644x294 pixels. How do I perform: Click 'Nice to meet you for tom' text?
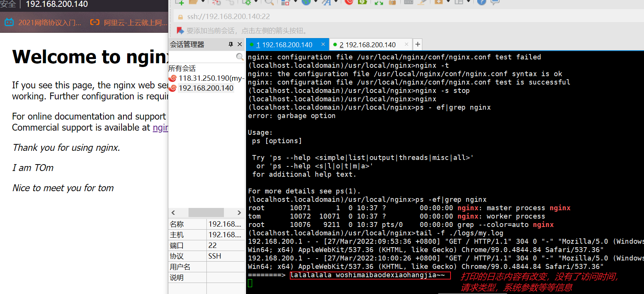point(63,188)
